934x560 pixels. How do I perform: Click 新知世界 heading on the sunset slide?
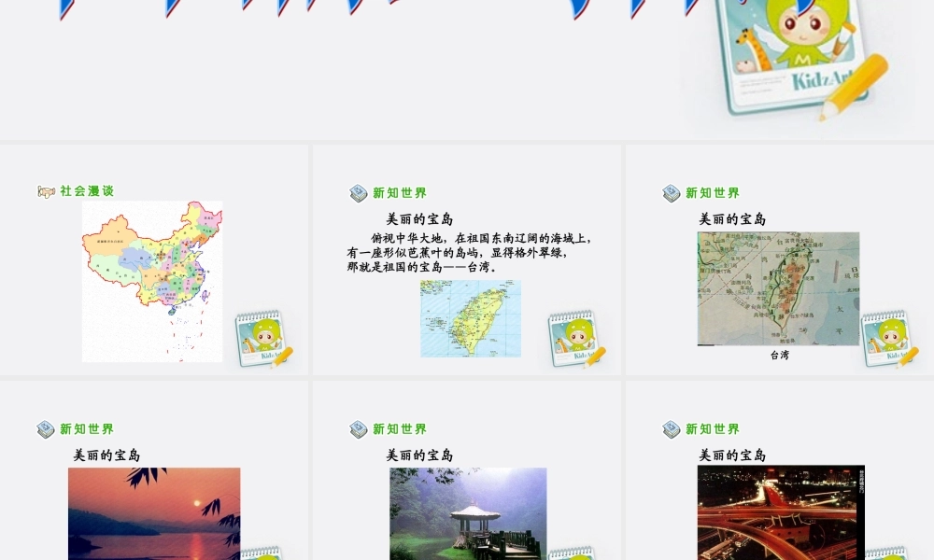click(x=87, y=429)
